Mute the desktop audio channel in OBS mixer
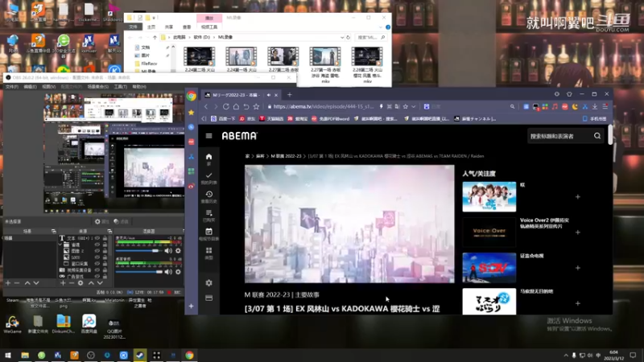644x362 pixels. coord(168,272)
